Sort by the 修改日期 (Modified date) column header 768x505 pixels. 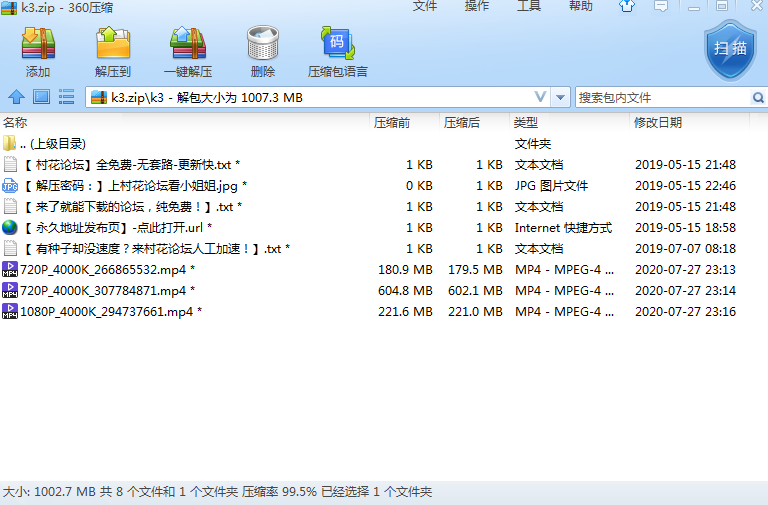[x=658, y=122]
